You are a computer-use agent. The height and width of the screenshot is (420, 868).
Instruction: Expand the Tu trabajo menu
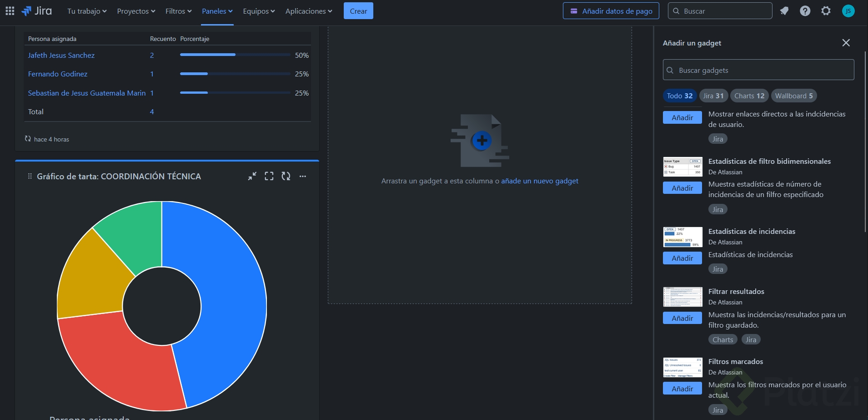click(x=87, y=11)
